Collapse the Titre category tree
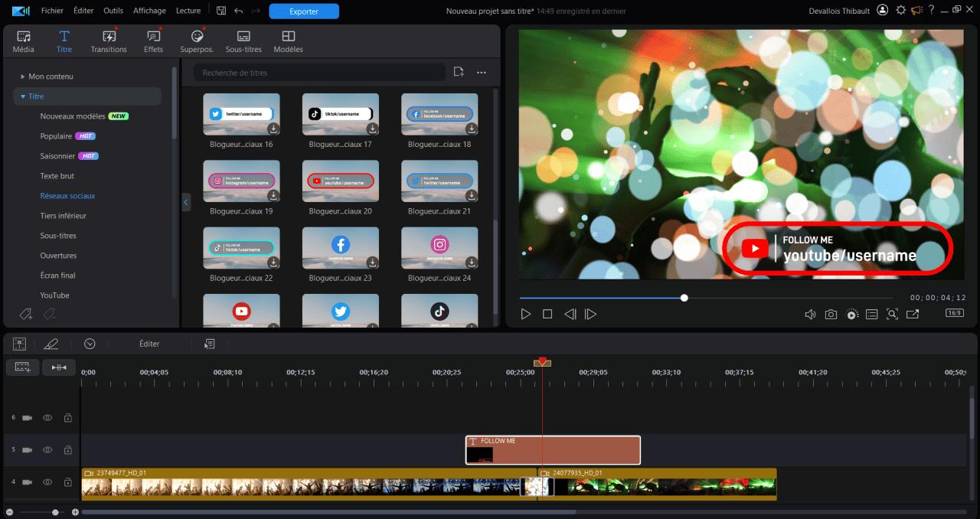 [x=24, y=96]
